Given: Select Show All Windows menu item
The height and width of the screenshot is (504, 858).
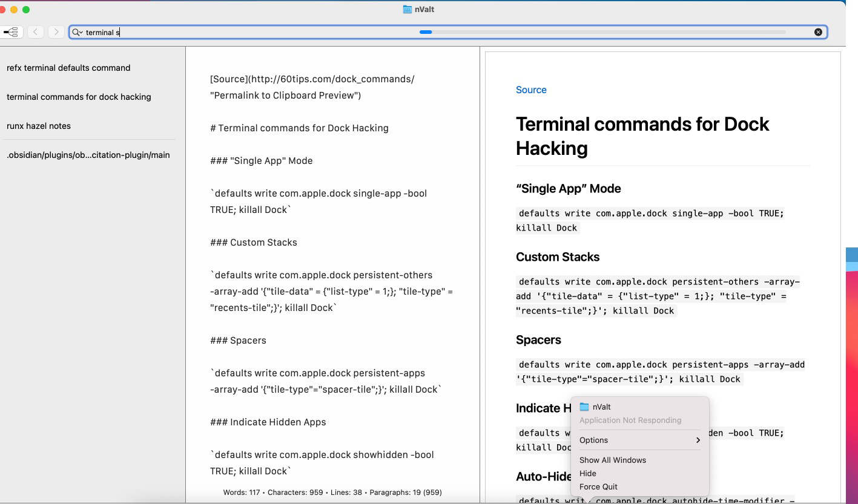Looking at the screenshot, I should pos(612,460).
